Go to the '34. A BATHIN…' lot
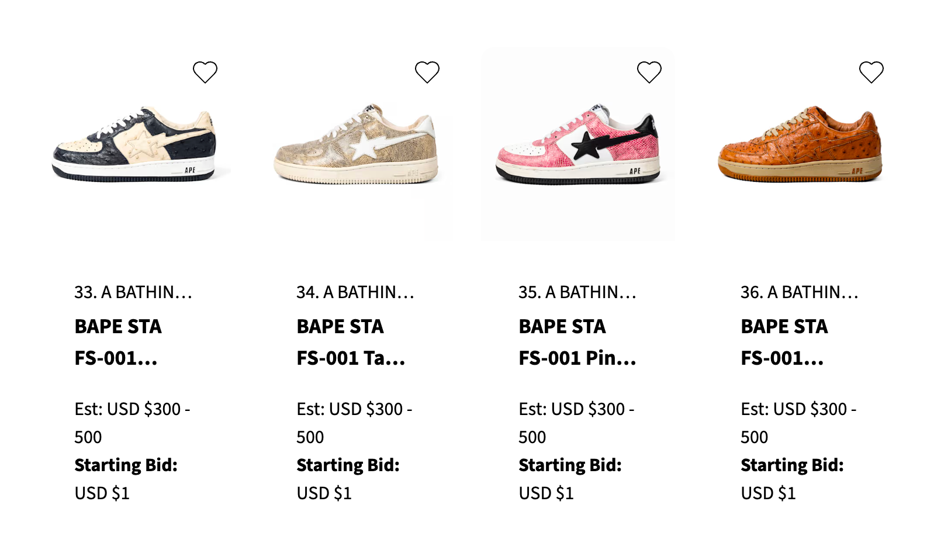This screenshot has width=934, height=560. [355, 292]
